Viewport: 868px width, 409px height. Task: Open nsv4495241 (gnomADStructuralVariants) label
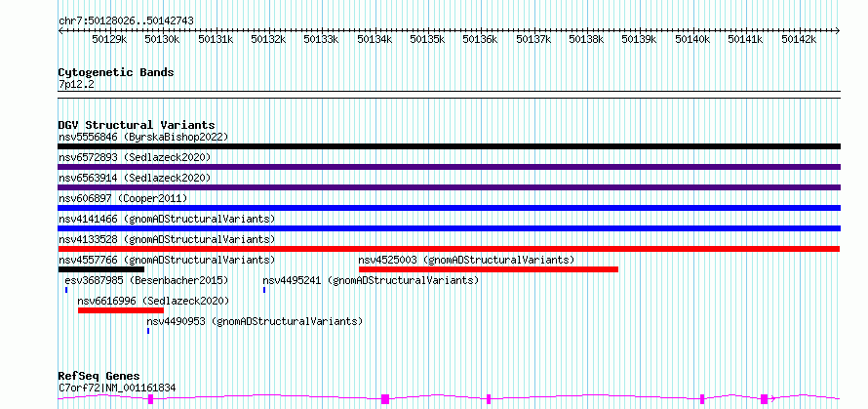[371, 280]
